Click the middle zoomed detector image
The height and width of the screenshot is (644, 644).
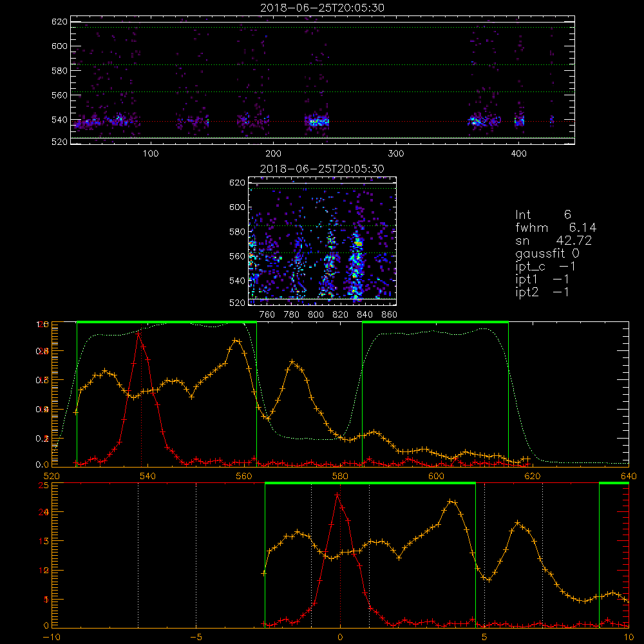[x=322, y=241]
